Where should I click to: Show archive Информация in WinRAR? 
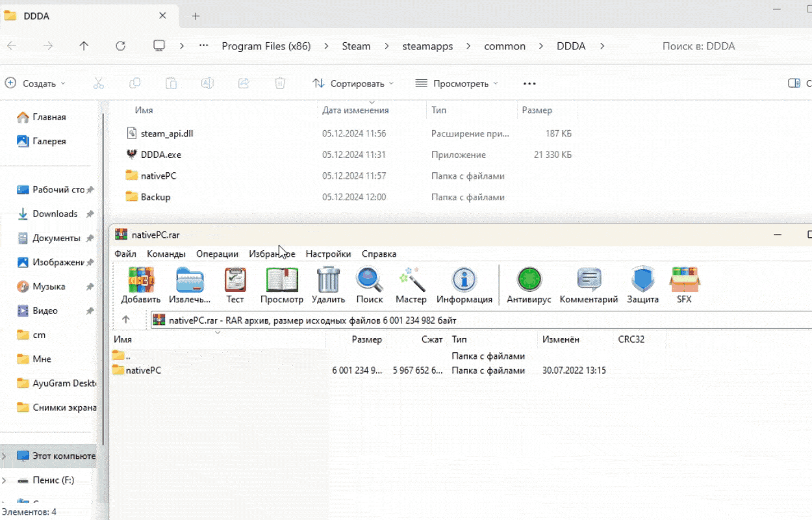[x=464, y=285]
